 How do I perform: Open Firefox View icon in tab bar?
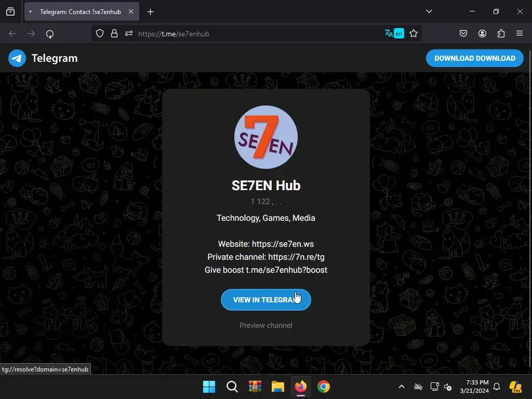click(10, 11)
